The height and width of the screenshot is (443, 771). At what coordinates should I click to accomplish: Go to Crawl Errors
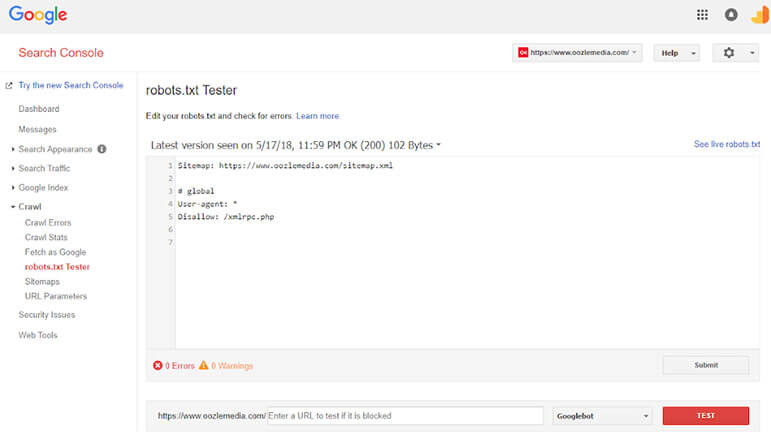48,223
